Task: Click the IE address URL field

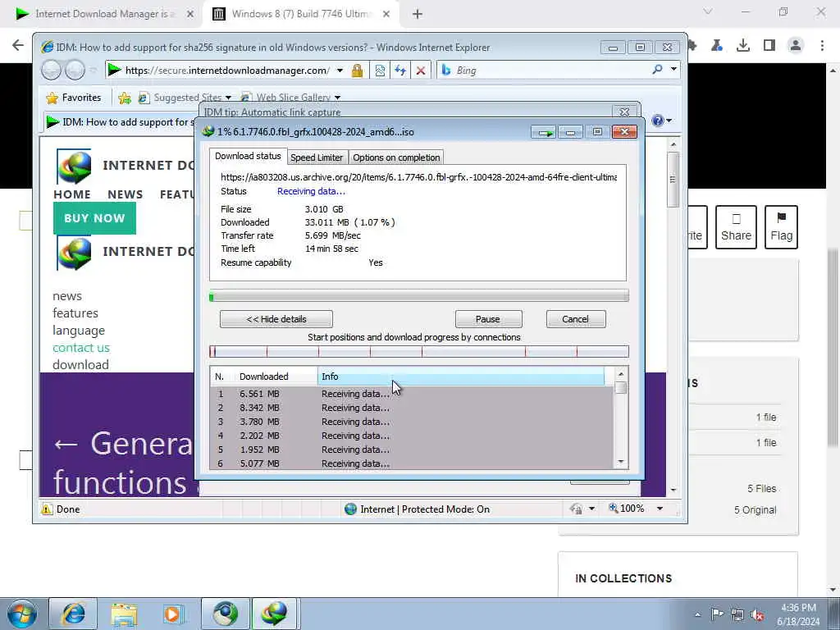Action: [x=228, y=71]
